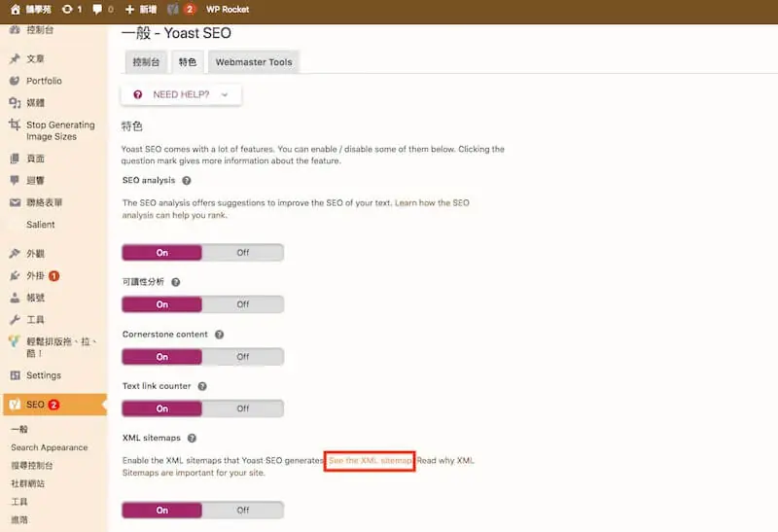The width and height of the screenshot is (778, 532).
Task: Click the wrench icon next to 工具
Action: 15,320
